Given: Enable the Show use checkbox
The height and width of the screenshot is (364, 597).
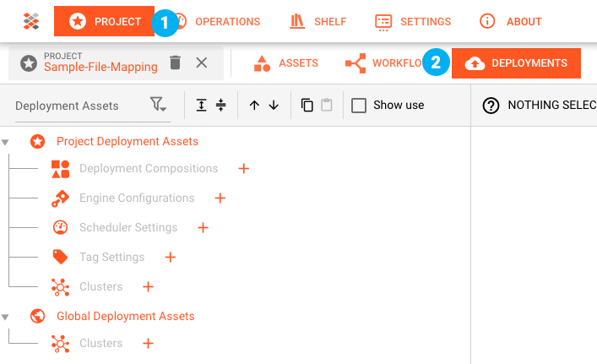Looking at the screenshot, I should pyautogui.click(x=359, y=106).
